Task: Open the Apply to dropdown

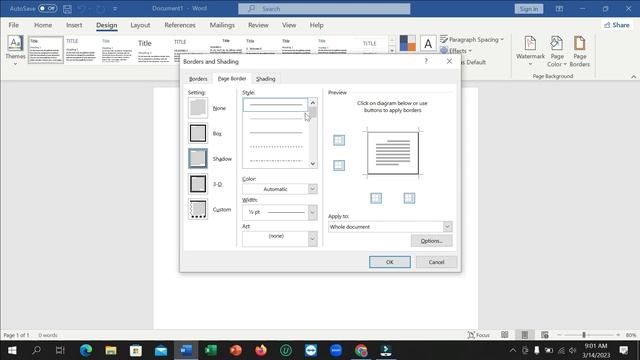Action: coord(390,227)
